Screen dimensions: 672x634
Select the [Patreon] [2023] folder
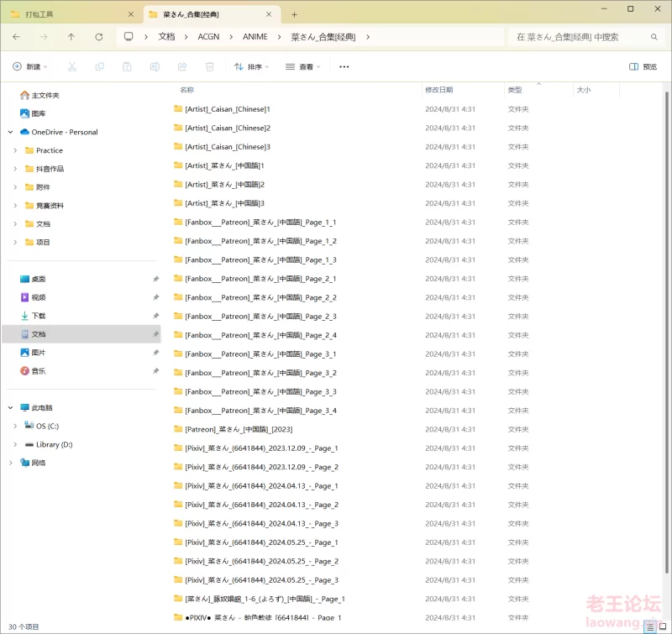tap(234, 430)
